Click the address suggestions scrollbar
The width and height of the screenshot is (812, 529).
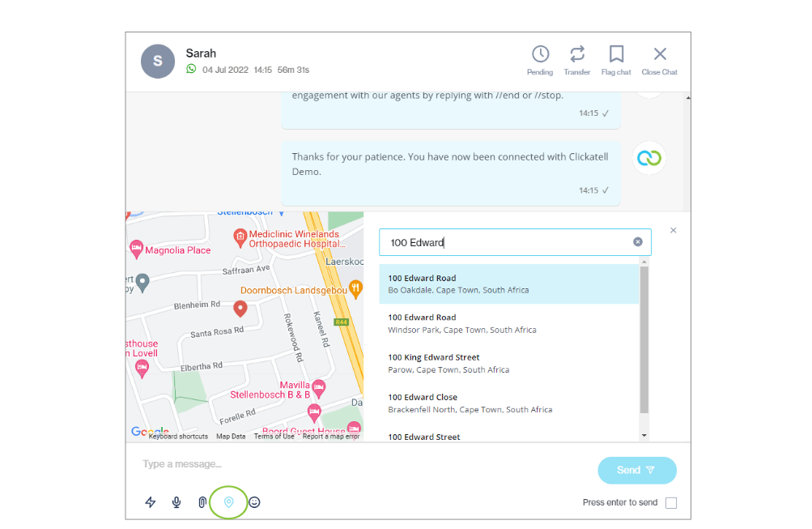[644, 340]
